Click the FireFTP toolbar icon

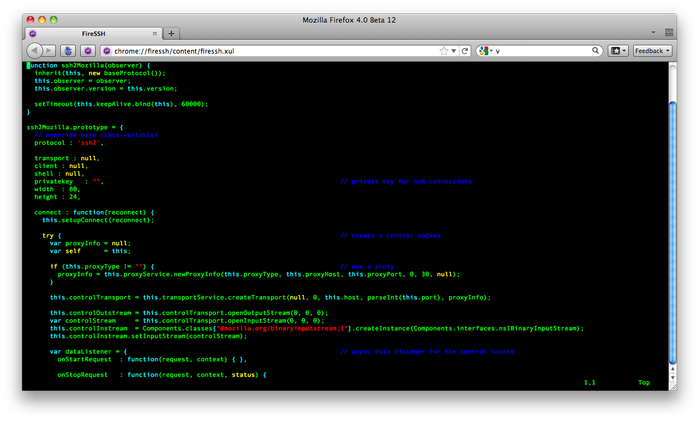click(68, 51)
